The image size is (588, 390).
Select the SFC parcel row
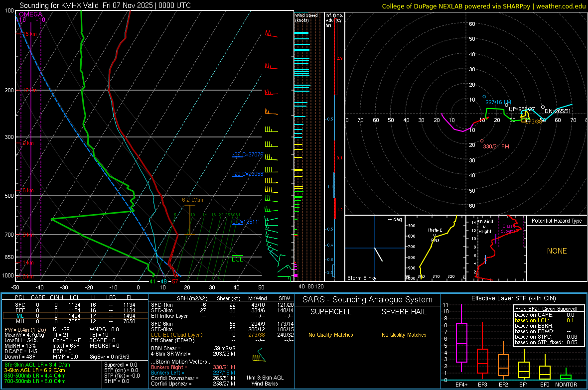tap(75, 305)
